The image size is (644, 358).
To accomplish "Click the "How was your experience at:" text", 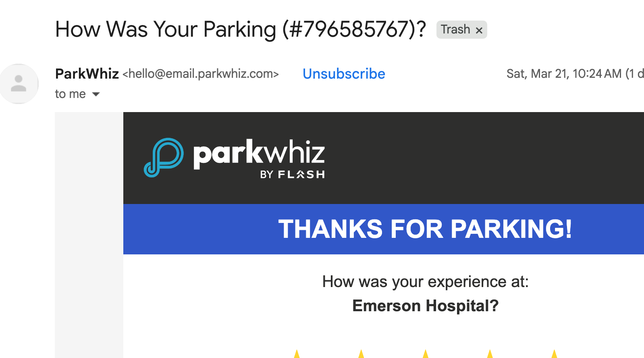I will [425, 282].
